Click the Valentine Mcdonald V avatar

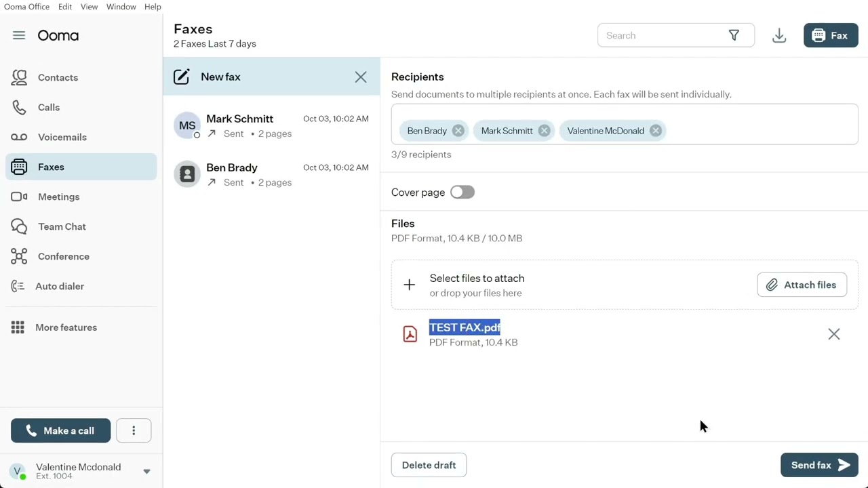point(18,470)
